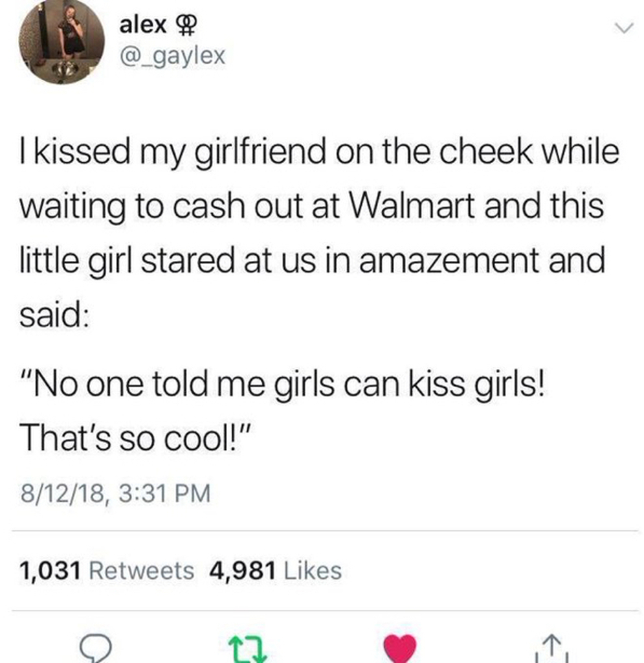The height and width of the screenshot is (663, 644).
Task: Open the share arrow icon
Action: (x=551, y=648)
